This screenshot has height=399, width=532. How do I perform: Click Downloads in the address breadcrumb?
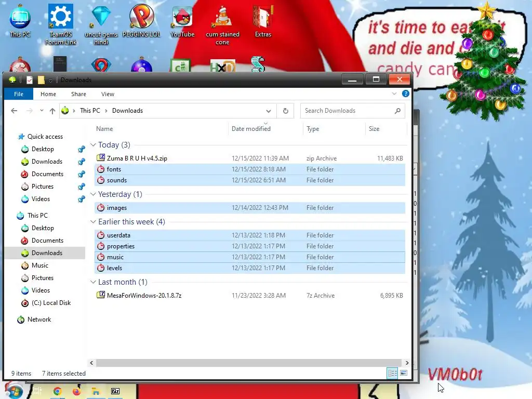(128, 111)
